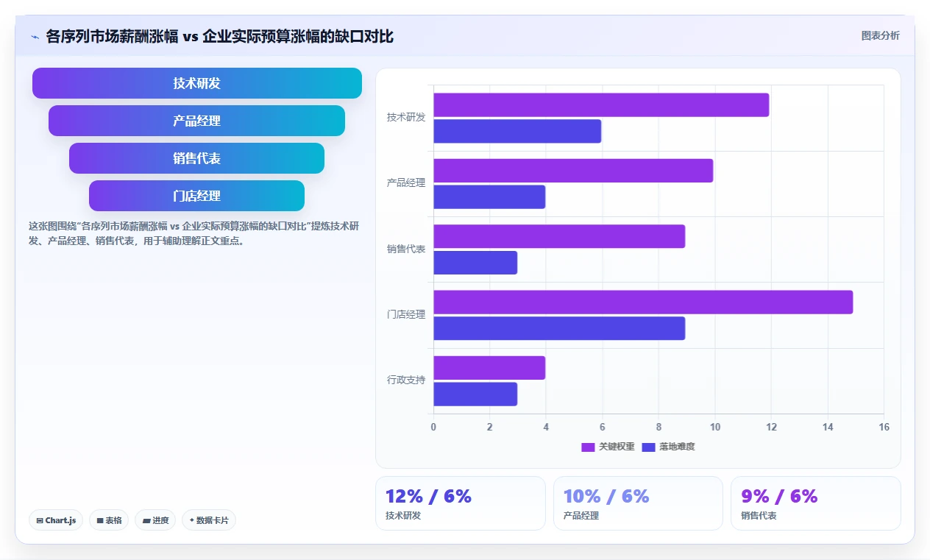Open the 9% / 6% 销售代表 data card
Image resolution: width=930 pixels, height=560 pixels.
816,503
